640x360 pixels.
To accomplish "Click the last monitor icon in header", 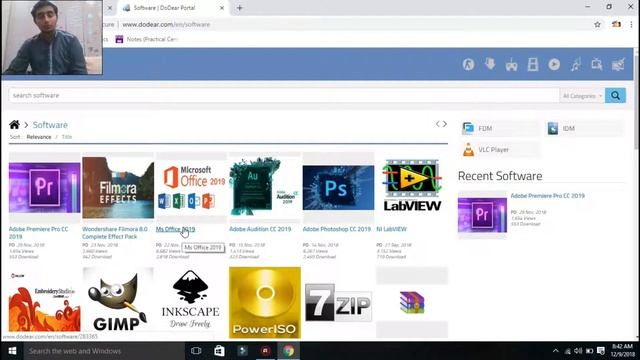I will (618, 64).
